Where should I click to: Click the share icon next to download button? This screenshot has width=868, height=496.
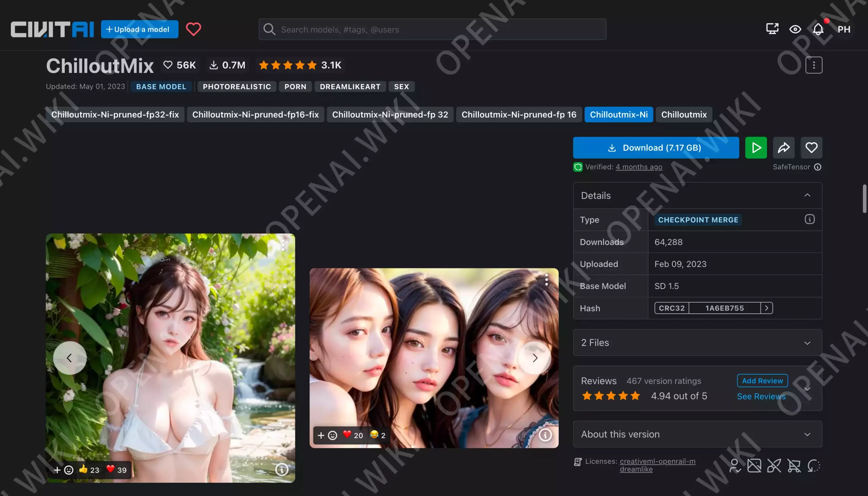click(x=783, y=147)
